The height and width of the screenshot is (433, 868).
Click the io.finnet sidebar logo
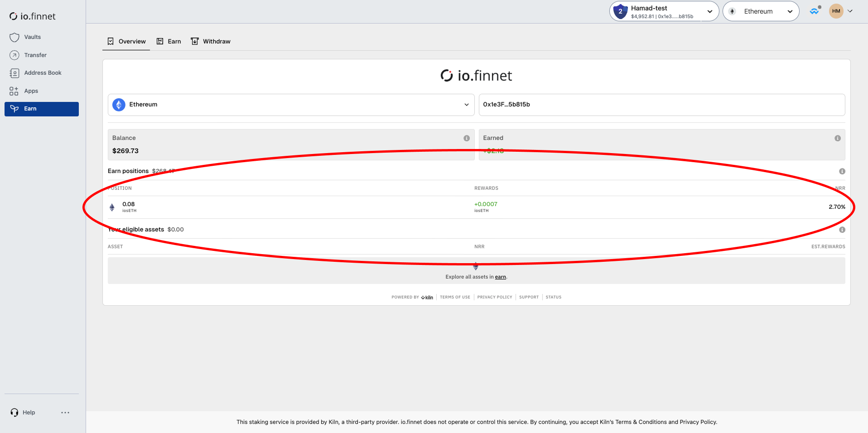33,16
